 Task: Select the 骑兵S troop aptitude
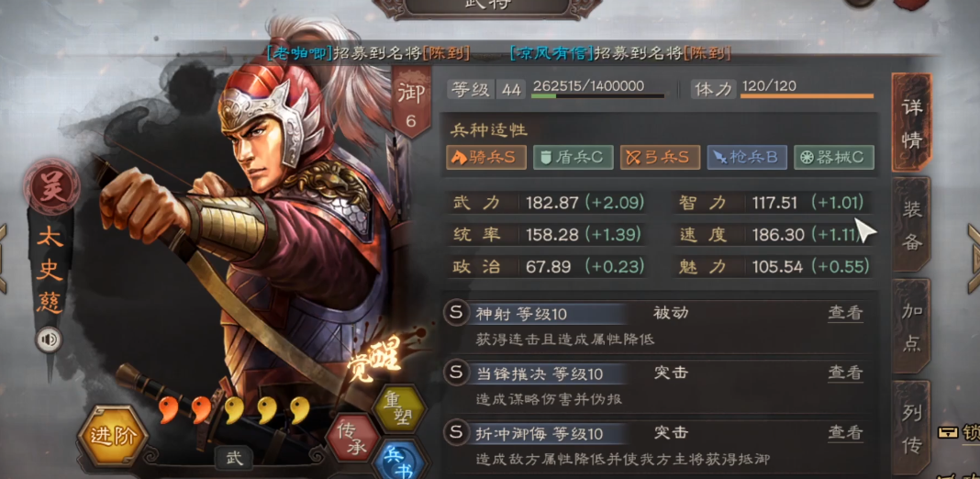pos(486,158)
